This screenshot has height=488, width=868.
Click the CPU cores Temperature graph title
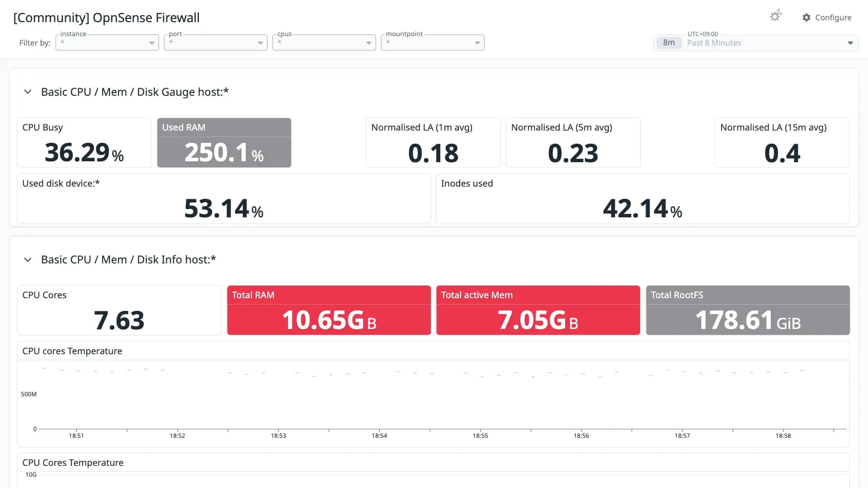pos(72,351)
